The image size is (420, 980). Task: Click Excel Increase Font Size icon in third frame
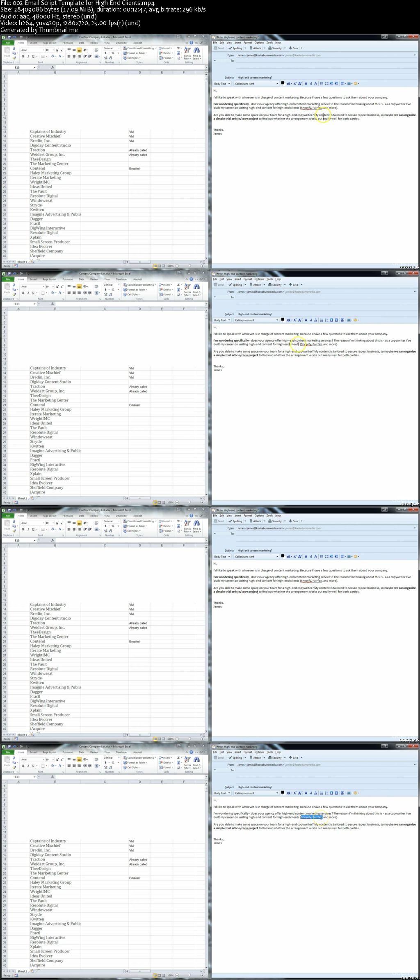[58, 523]
